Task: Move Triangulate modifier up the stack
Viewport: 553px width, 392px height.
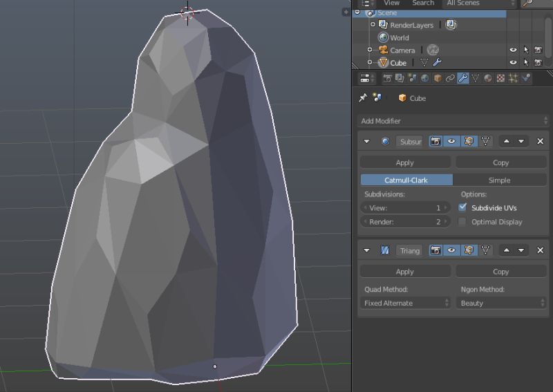Action: [507, 250]
